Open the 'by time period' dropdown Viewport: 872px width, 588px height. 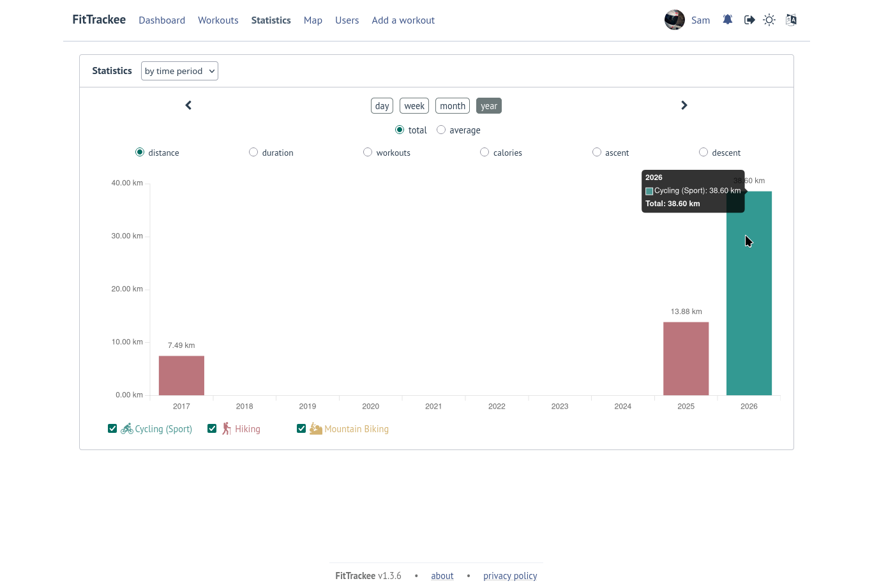[179, 71]
